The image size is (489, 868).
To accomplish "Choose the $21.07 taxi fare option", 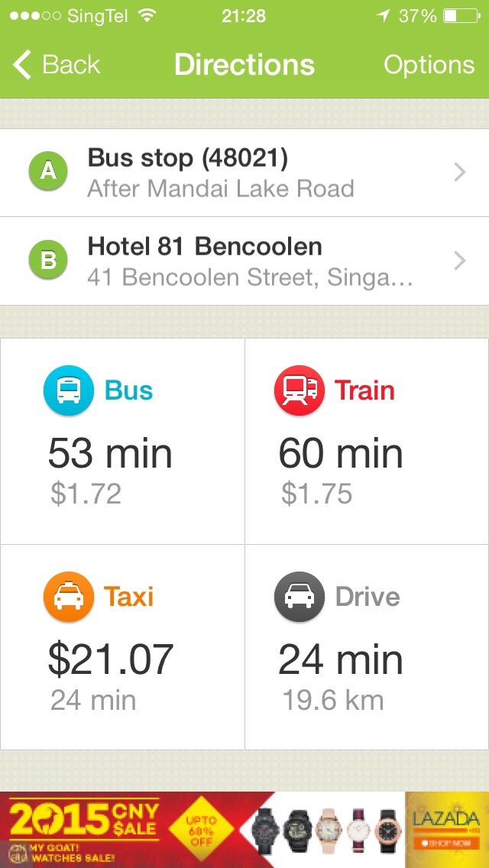I will (x=111, y=659).
